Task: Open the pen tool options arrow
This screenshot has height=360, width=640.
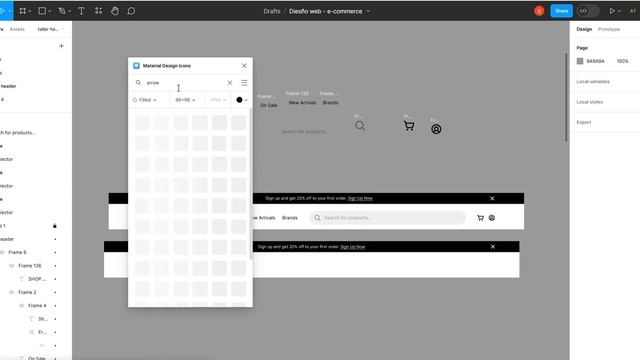Action: 69,11
